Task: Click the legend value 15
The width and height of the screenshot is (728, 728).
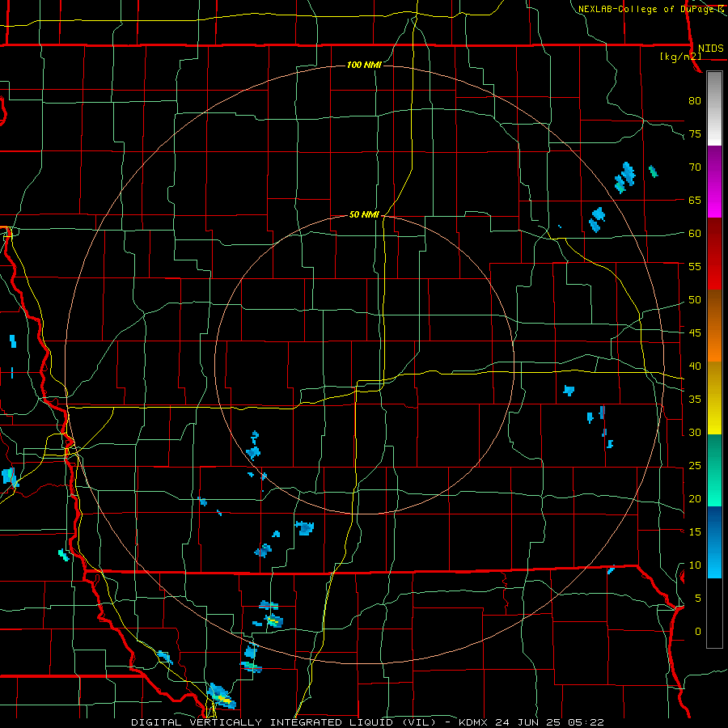Action: (695, 531)
